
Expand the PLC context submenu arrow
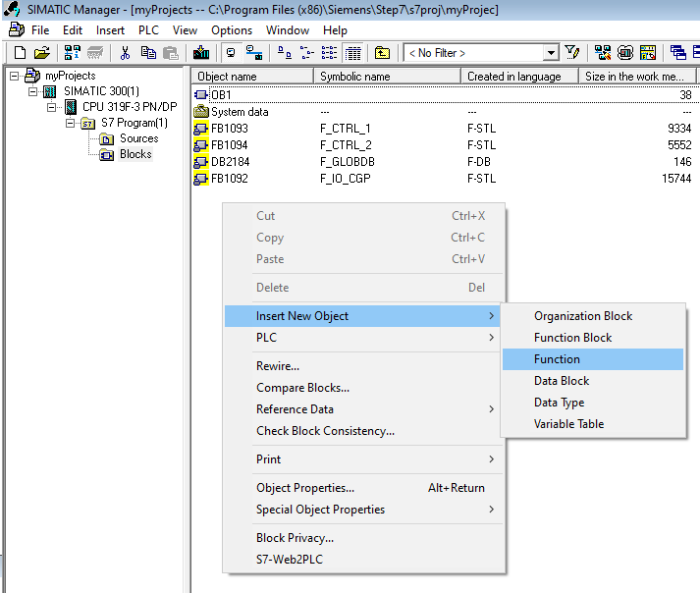pyautogui.click(x=491, y=338)
